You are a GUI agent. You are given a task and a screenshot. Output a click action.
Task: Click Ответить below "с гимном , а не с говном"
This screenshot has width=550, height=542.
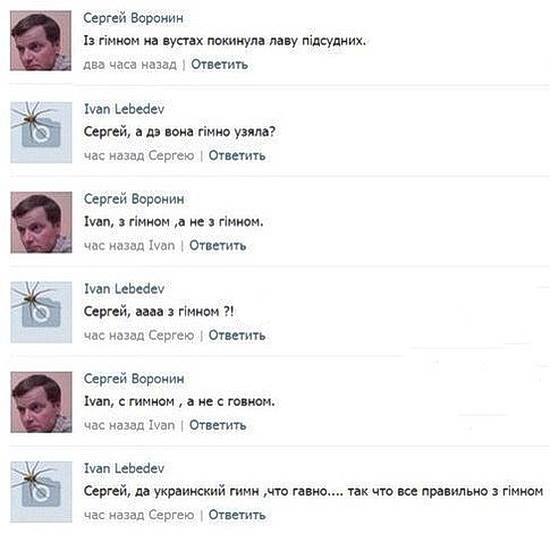tap(218, 425)
